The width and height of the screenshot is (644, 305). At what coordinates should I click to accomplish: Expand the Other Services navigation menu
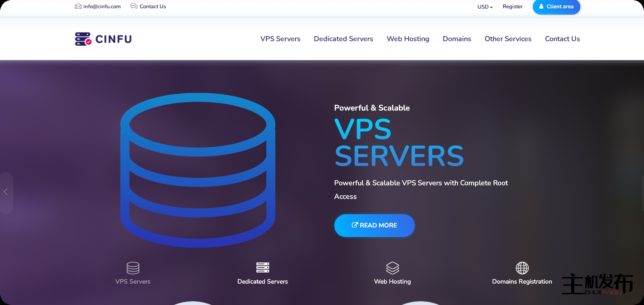(508, 39)
